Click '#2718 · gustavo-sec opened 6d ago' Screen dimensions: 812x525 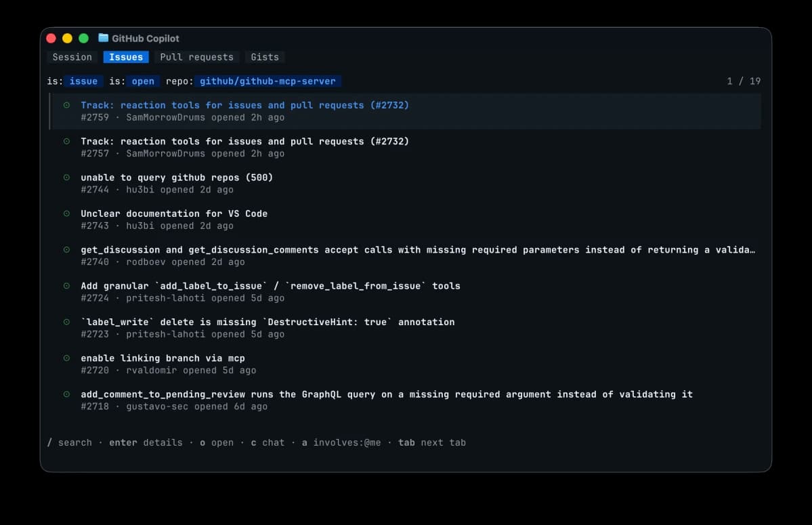tap(174, 406)
